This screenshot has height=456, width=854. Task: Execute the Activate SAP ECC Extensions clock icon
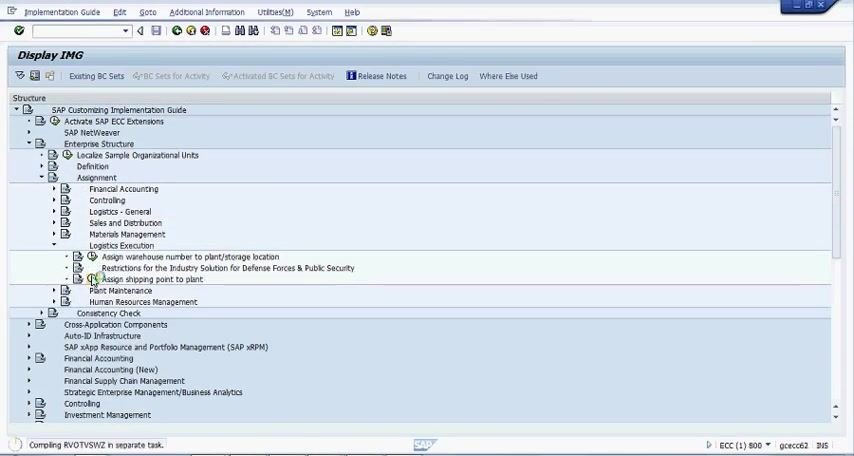click(x=54, y=121)
